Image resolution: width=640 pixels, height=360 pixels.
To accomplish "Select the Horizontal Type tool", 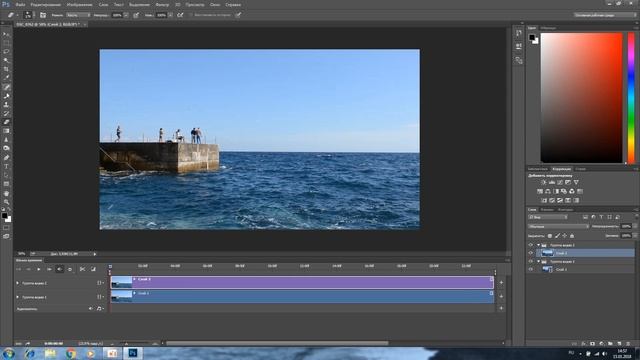I will pyautogui.click(x=6, y=167).
